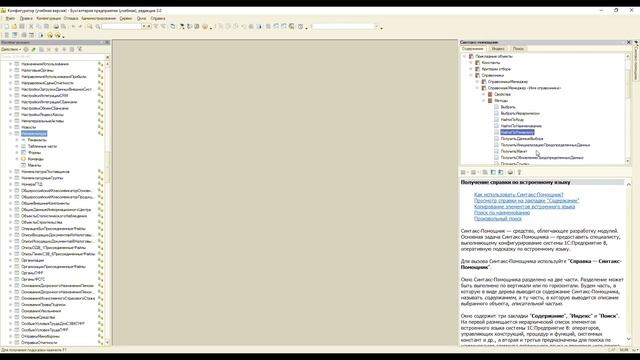
Task: Select the Выбрать method in help tree
Action: 508,107
